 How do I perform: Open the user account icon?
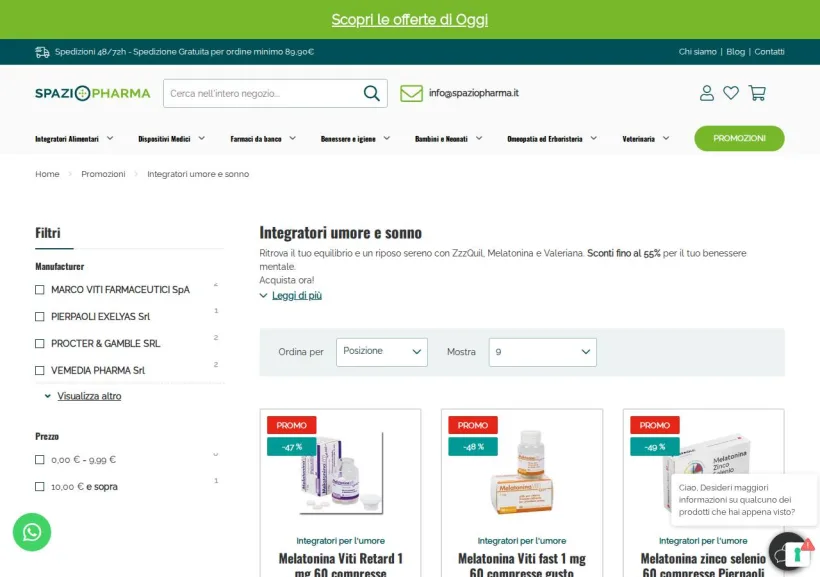(x=707, y=93)
